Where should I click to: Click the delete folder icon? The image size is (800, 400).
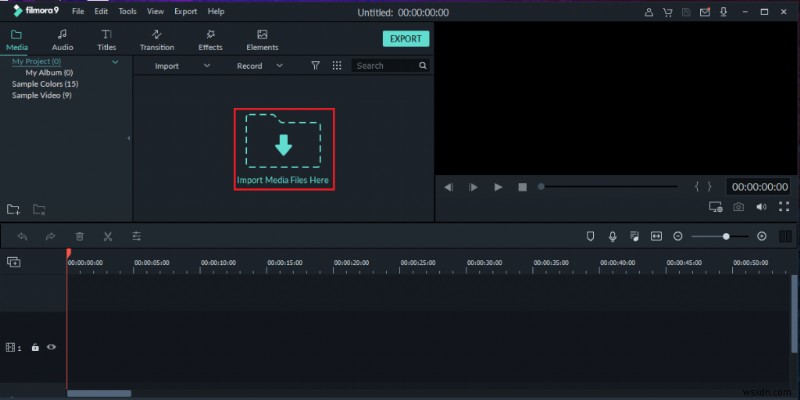click(39, 209)
